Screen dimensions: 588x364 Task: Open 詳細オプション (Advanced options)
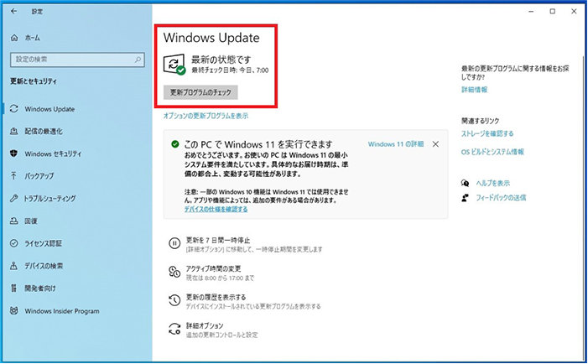205,325
